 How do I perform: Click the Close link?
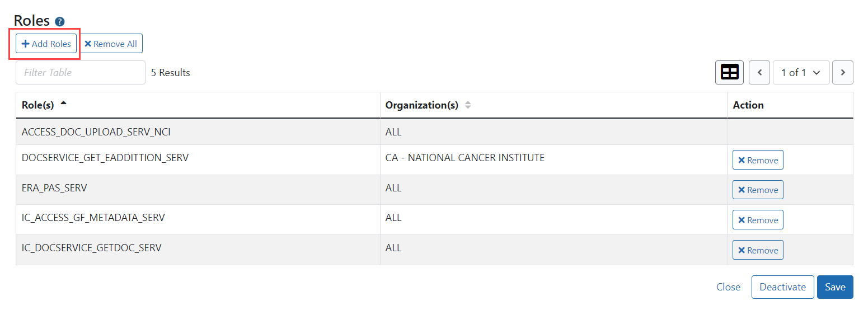coord(728,287)
